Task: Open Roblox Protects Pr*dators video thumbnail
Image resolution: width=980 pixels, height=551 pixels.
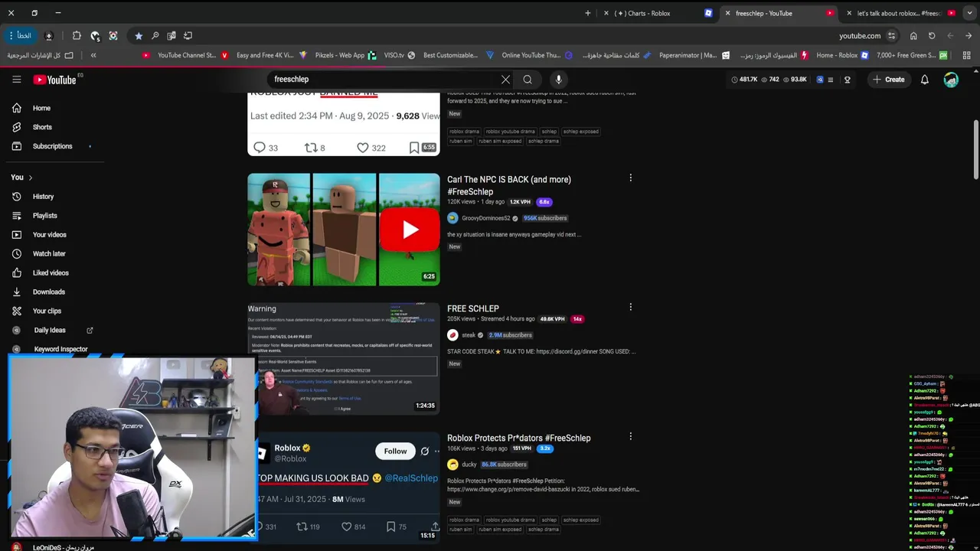Action: (344, 487)
